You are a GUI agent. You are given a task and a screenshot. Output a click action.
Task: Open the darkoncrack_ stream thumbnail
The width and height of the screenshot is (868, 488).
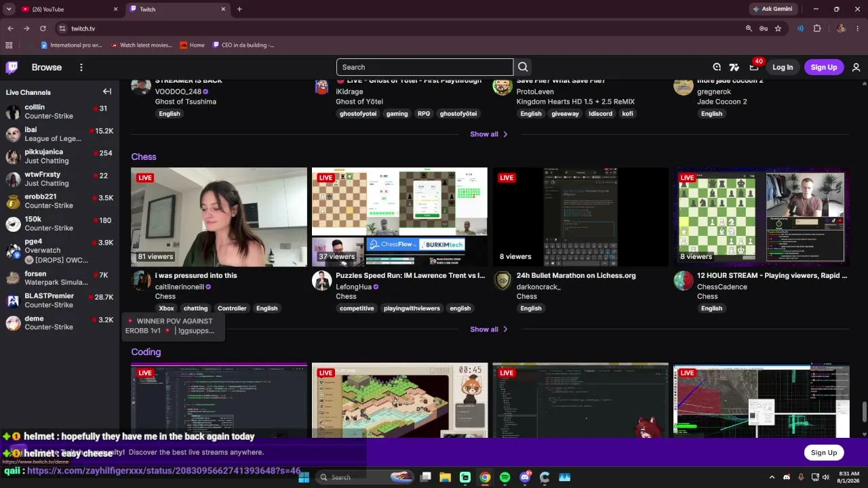(x=580, y=217)
